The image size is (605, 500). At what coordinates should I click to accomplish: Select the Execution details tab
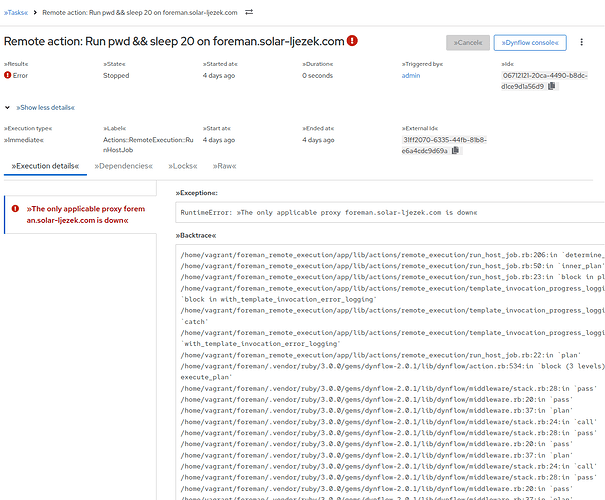click(45, 166)
